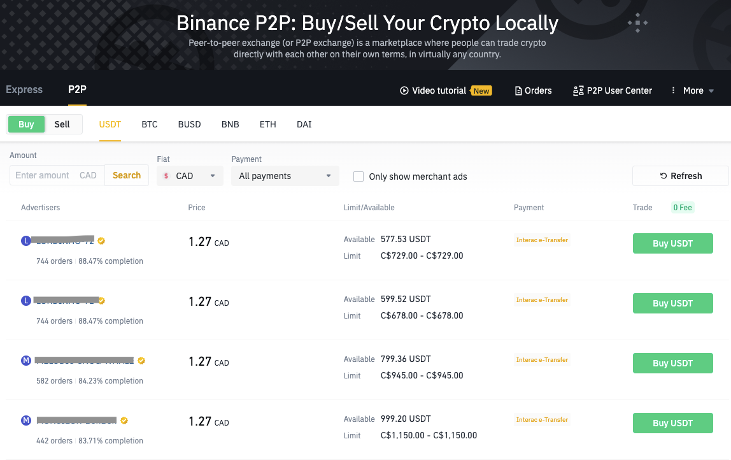Switch to Sell mode
Viewport: 731px width, 460px height.
pos(62,124)
